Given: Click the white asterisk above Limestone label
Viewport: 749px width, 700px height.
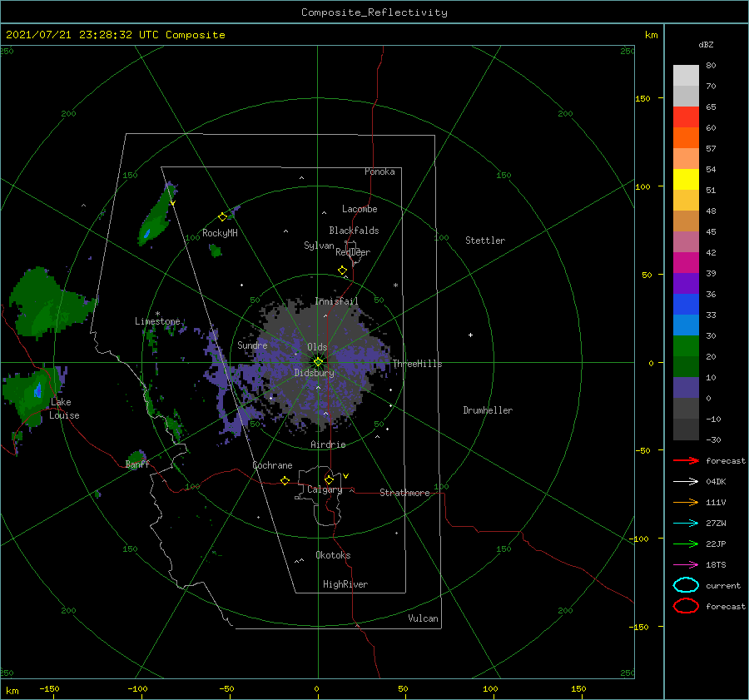Looking at the screenshot, I should click(x=157, y=314).
